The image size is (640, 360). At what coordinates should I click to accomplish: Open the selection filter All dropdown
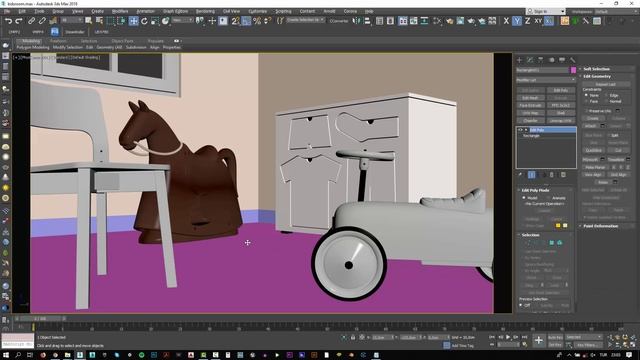coord(71,20)
